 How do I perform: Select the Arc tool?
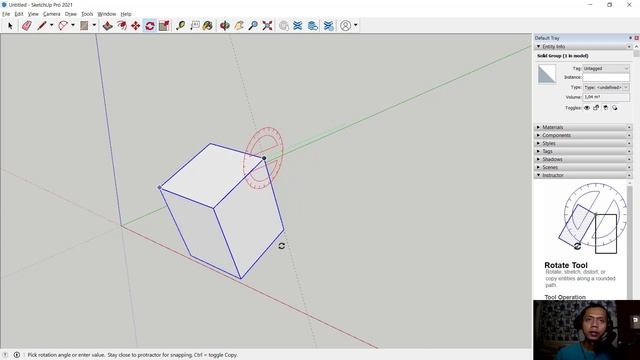point(63,26)
